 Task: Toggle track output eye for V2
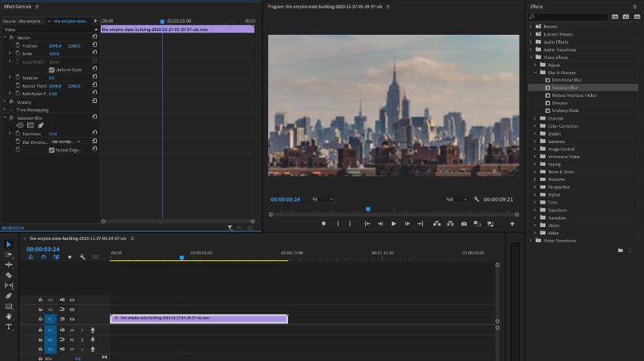point(72,310)
